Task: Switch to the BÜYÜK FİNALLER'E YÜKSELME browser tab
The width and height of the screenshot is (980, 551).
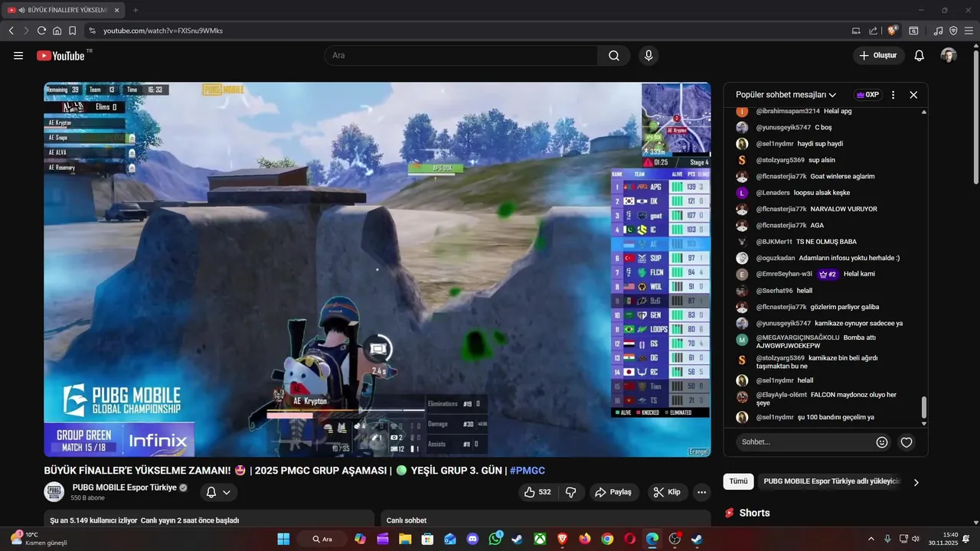Action: pos(64,10)
